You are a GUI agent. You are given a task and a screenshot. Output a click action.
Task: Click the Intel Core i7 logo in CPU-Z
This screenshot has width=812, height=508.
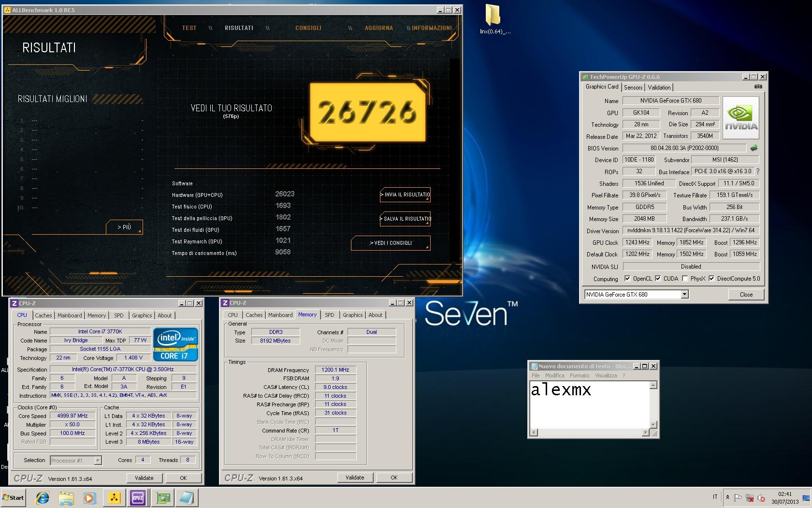[176, 344]
